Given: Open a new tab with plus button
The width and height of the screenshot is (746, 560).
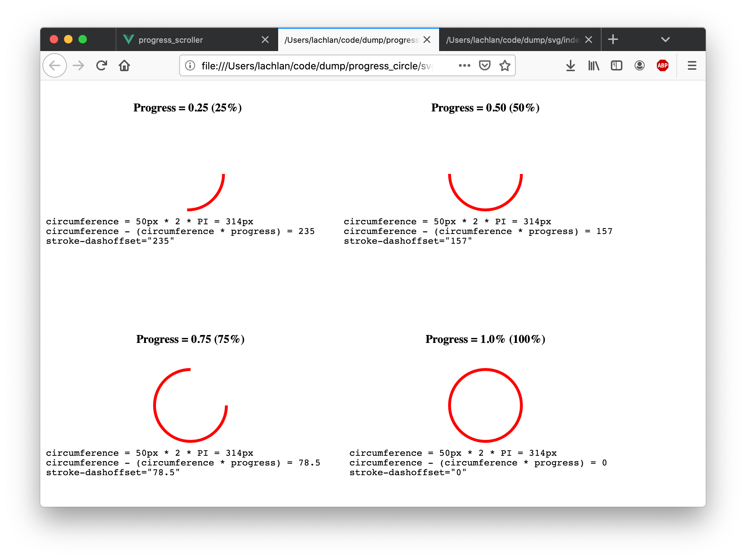Looking at the screenshot, I should pyautogui.click(x=613, y=40).
